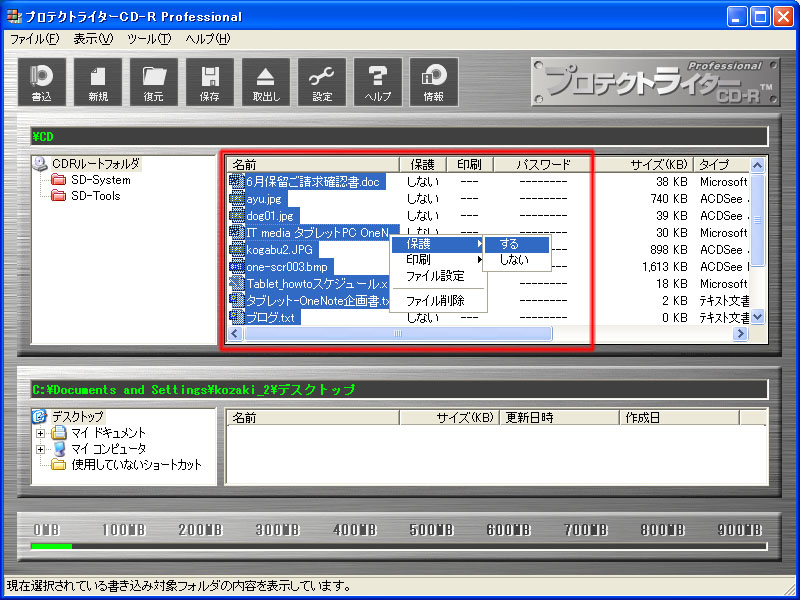Open the 表示(V) menu
800x600 pixels.
pos(93,39)
